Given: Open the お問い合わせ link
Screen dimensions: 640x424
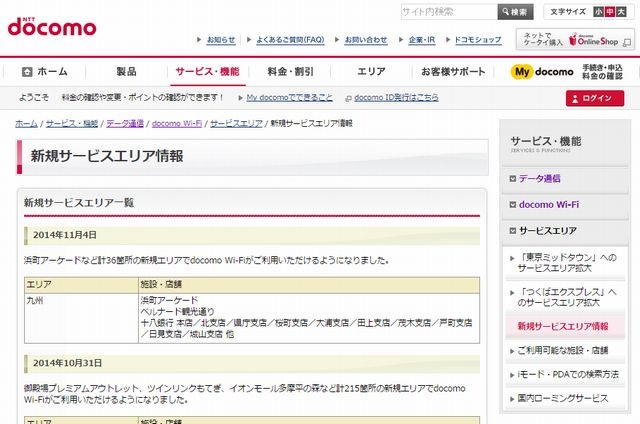Looking at the screenshot, I should (366, 40).
